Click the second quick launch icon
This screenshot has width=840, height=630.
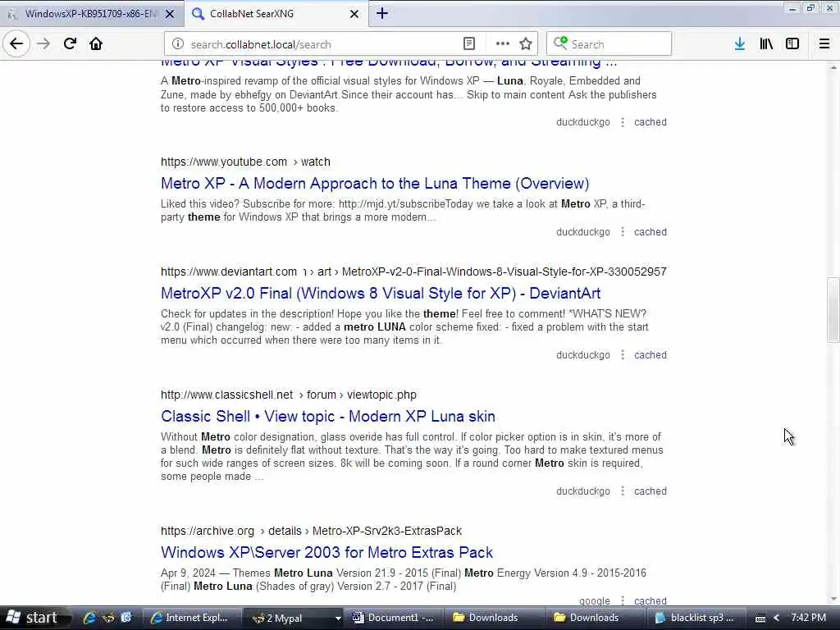click(x=108, y=618)
